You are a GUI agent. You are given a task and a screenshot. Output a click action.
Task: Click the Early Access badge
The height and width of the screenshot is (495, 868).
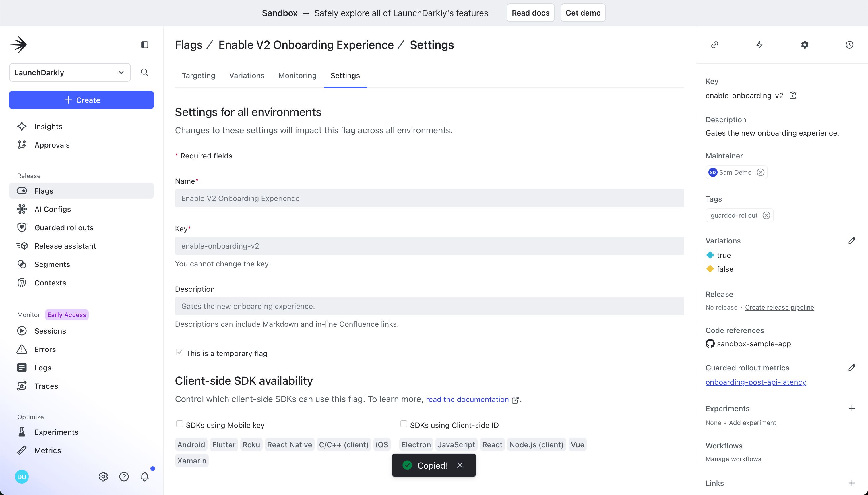point(67,315)
